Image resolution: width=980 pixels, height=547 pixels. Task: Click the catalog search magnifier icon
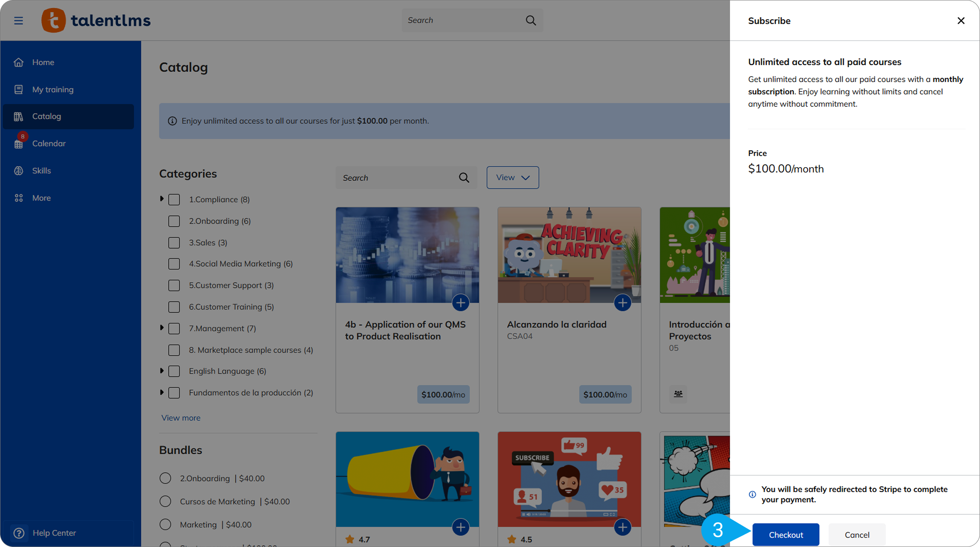point(464,178)
